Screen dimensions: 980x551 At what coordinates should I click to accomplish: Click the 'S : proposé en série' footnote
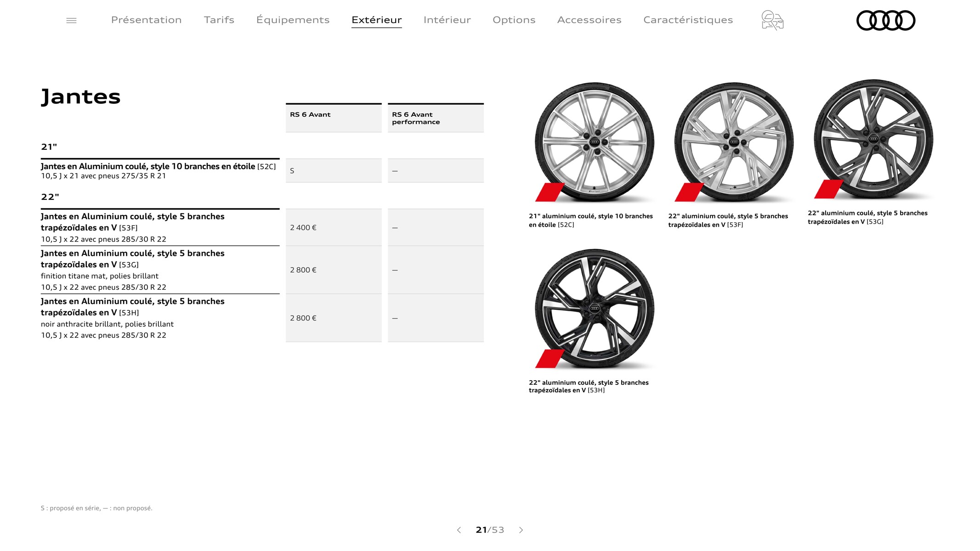pyautogui.click(x=96, y=508)
